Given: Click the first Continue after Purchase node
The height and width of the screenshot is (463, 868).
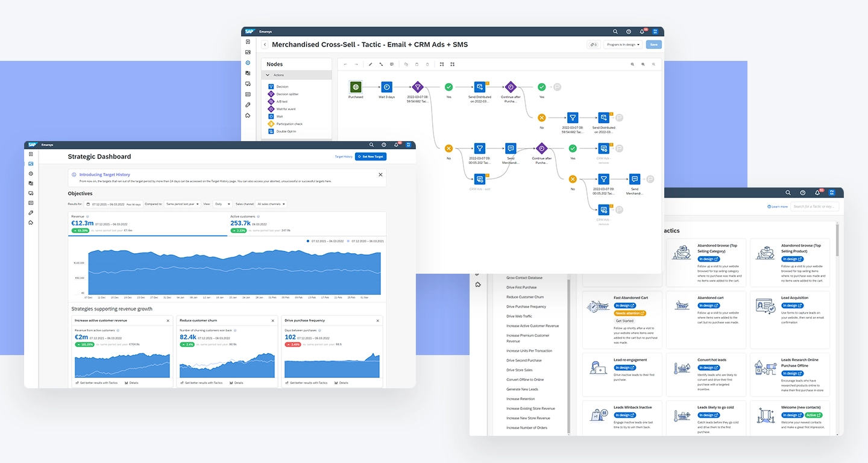Looking at the screenshot, I should tap(511, 87).
